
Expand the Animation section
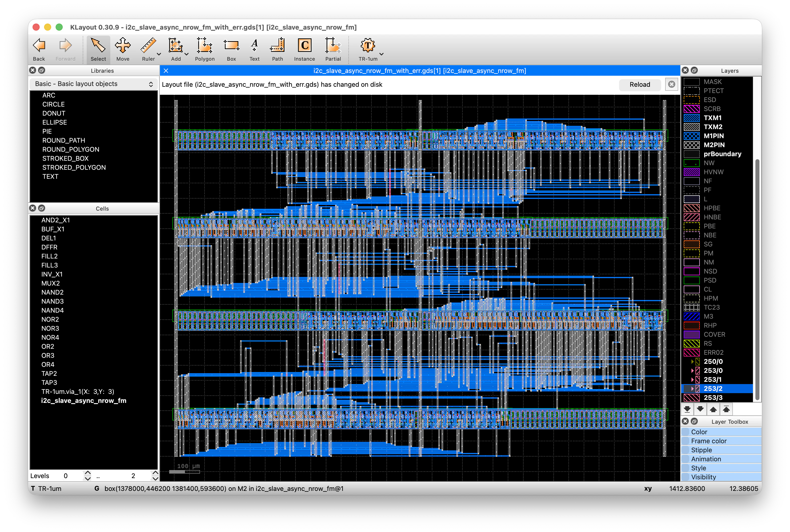pos(721,459)
